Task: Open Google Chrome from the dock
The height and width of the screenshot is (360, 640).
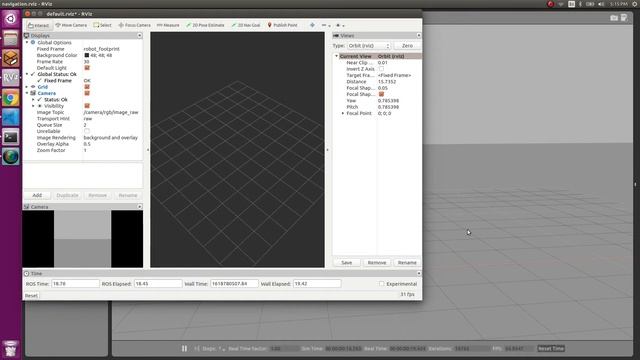Action: (11, 98)
